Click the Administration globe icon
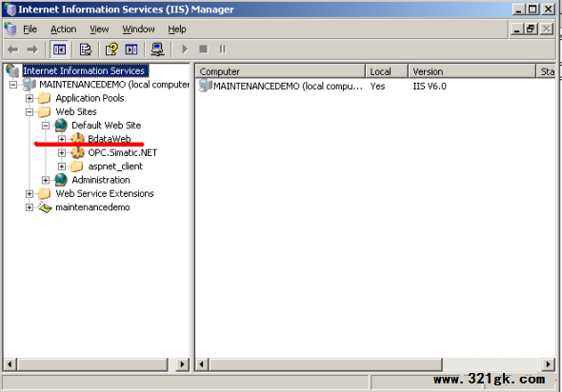562x392 pixels. click(61, 180)
